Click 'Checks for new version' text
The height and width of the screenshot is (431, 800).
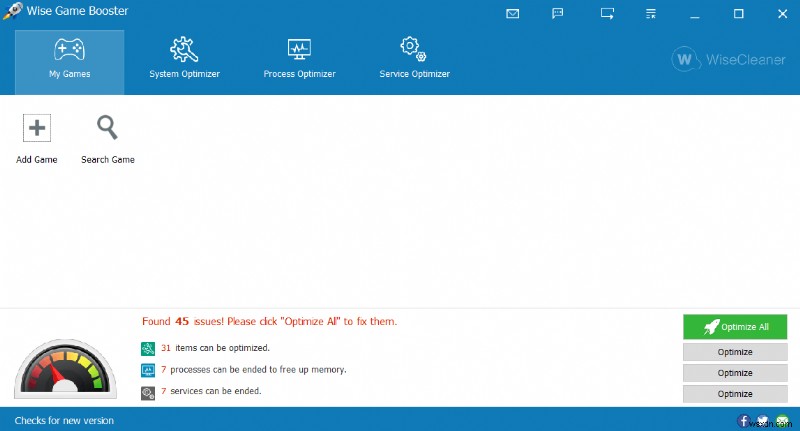pos(64,421)
